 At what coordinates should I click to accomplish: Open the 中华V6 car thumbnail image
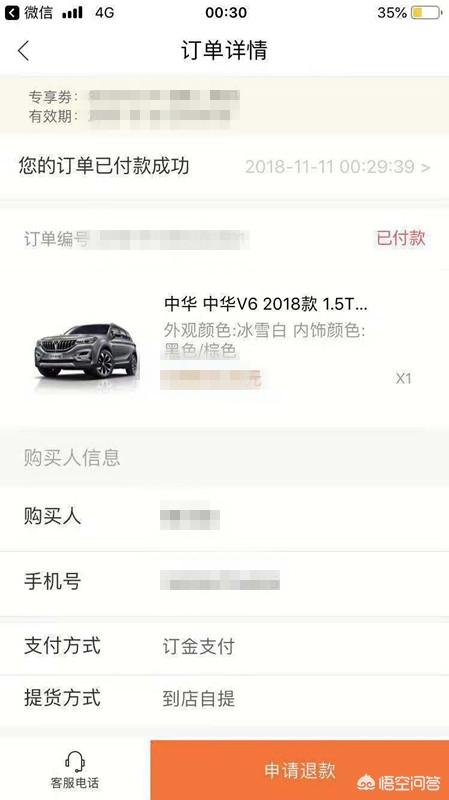[87, 351]
